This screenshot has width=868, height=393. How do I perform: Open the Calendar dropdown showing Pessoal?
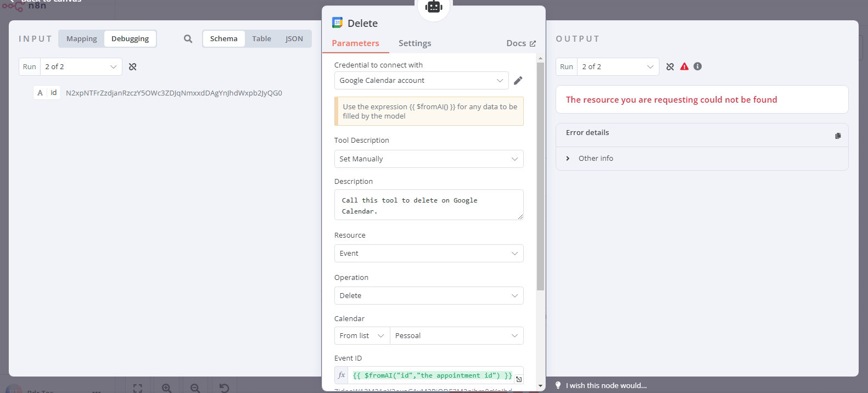click(x=457, y=336)
